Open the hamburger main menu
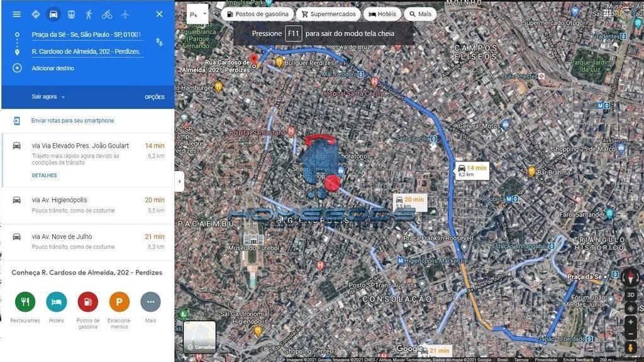The width and height of the screenshot is (644, 362). pos(16,14)
